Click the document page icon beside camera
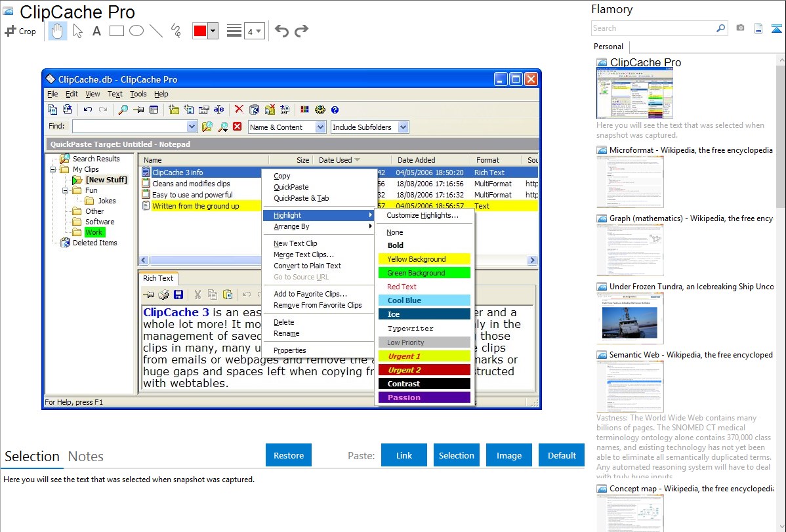The width and height of the screenshot is (786, 532). coord(758,28)
